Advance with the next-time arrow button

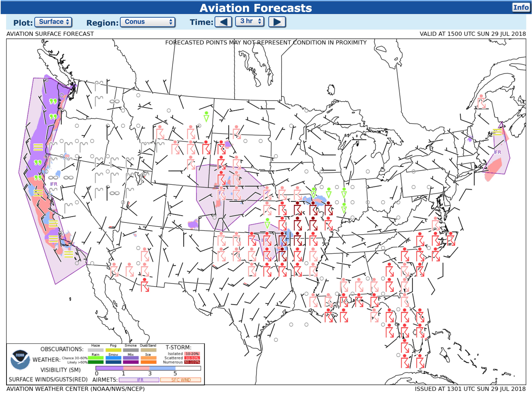[277, 22]
